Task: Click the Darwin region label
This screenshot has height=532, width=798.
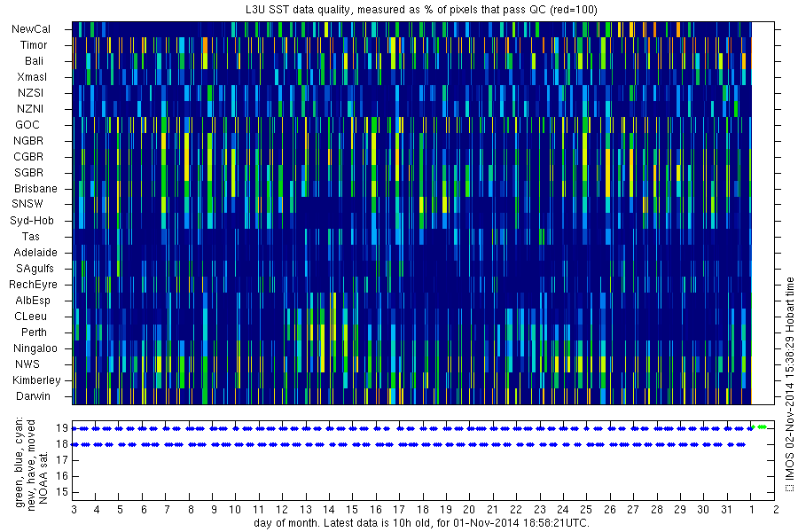Action: [x=33, y=396]
